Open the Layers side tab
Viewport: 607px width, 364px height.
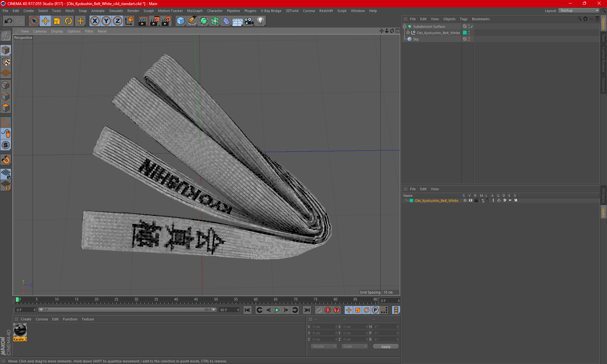coord(603,212)
